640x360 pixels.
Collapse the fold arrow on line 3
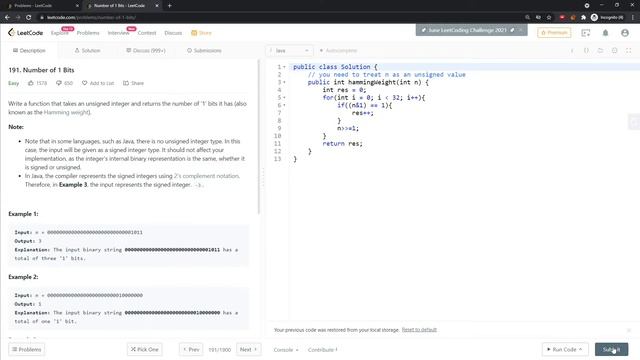tap(284, 82)
